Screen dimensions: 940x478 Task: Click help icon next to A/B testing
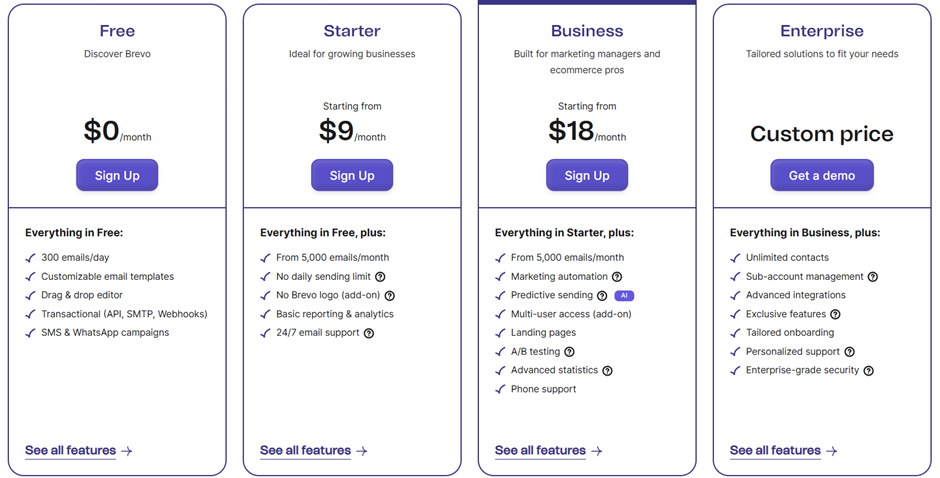coord(569,352)
